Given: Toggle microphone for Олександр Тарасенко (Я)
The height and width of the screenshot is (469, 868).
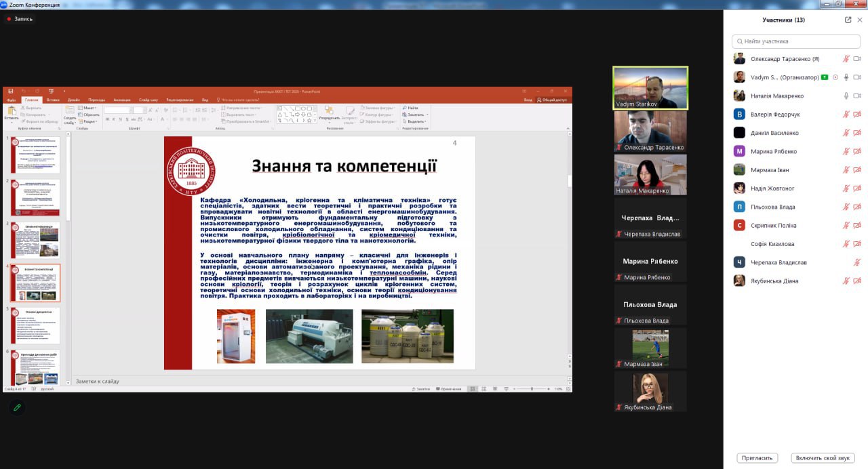Looking at the screenshot, I should click(846, 59).
